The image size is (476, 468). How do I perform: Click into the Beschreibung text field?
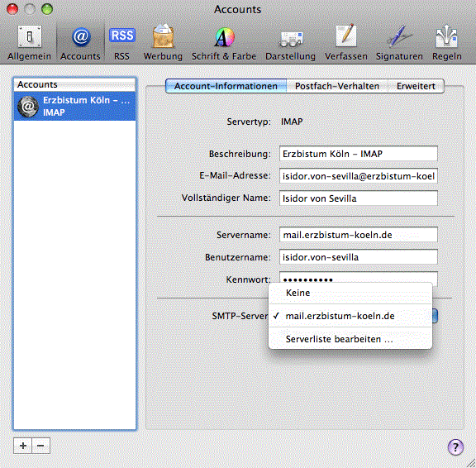point(358,154)
